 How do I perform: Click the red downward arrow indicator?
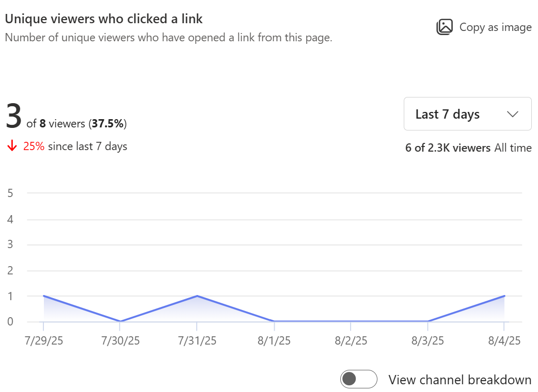pyautogui.click(x=11, y=146)
